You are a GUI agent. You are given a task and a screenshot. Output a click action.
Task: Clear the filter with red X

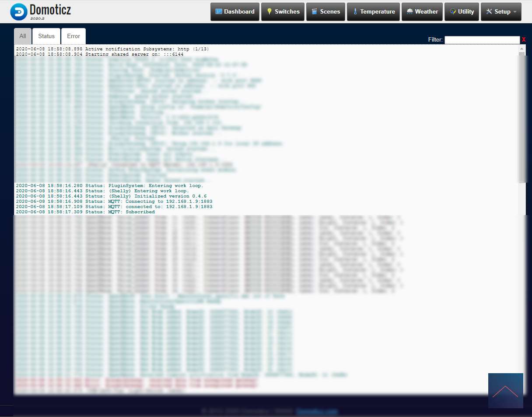tap(524, 40)
